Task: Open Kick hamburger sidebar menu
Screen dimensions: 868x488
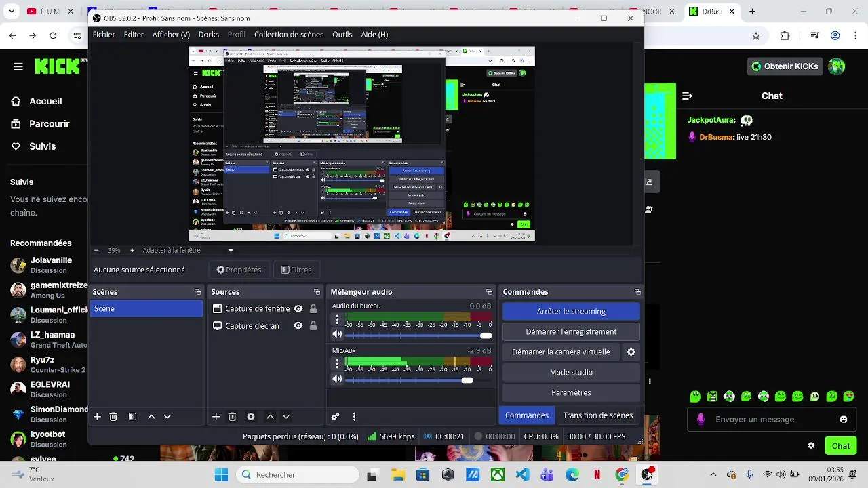Action: point(18,66)
